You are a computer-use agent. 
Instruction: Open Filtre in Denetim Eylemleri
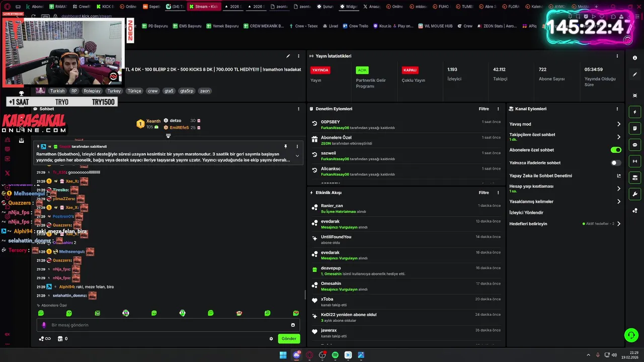click(484, 109)
